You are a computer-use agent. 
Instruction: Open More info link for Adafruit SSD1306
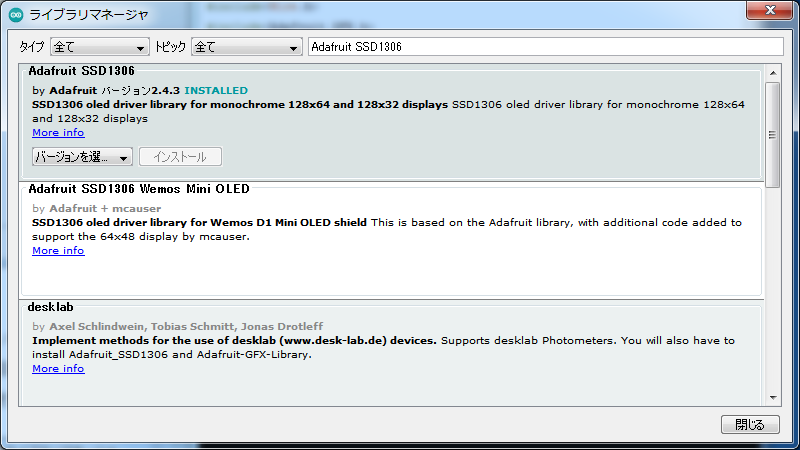[x=58, y=133]
